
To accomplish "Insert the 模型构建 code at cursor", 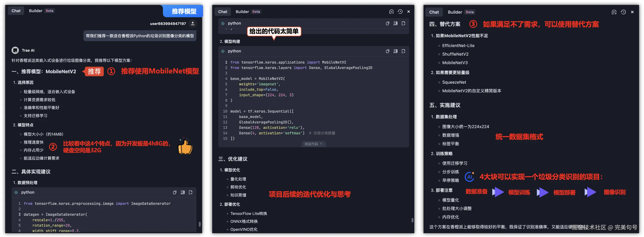I will [395, 51].
